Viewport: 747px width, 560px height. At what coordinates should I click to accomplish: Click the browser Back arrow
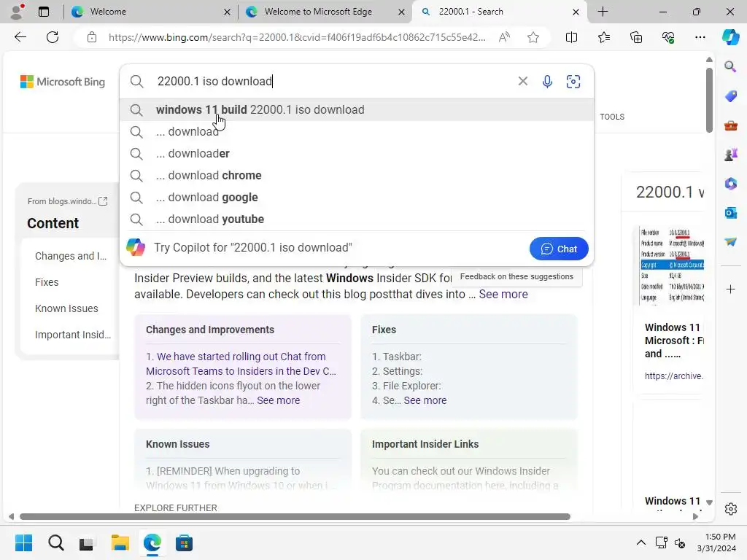click(x=20, y=37)
